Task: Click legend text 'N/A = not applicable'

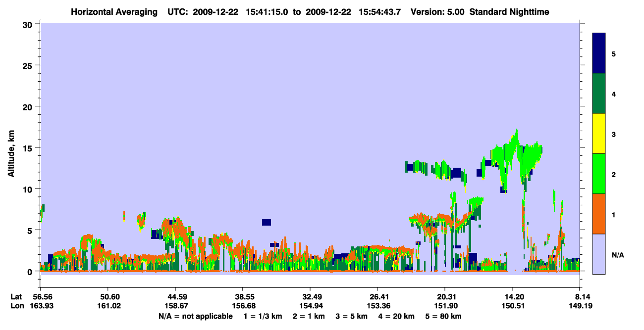Action: [x=196, y=316]
